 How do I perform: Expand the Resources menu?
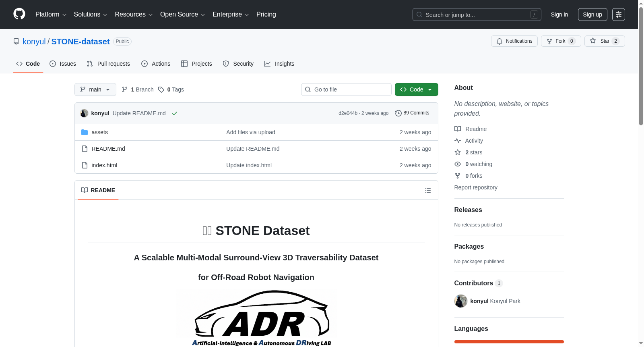point(134,15)
